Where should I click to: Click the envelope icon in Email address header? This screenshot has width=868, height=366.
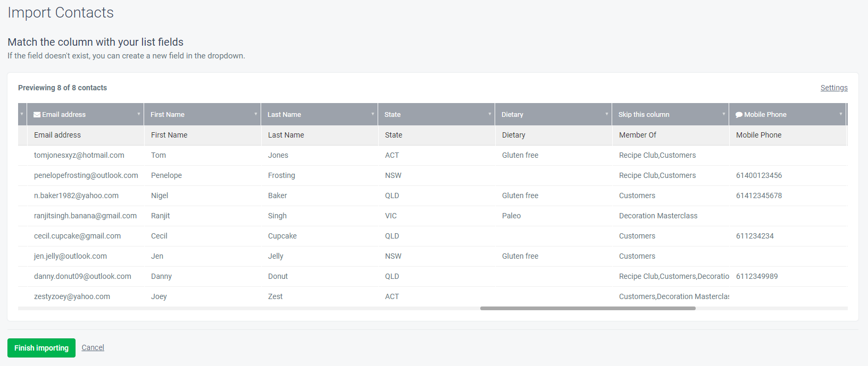point(37,115)
